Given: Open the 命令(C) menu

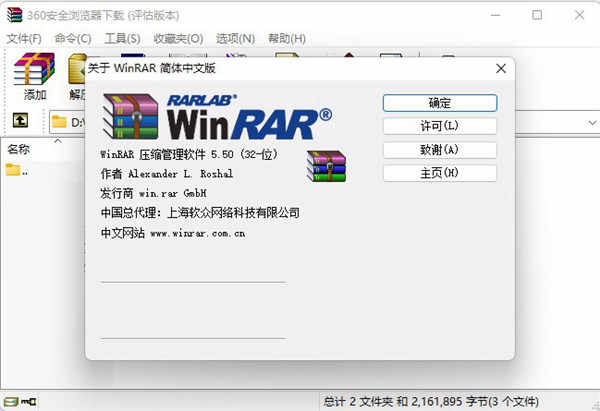Looking at the screenshot, I should [73, 38].
